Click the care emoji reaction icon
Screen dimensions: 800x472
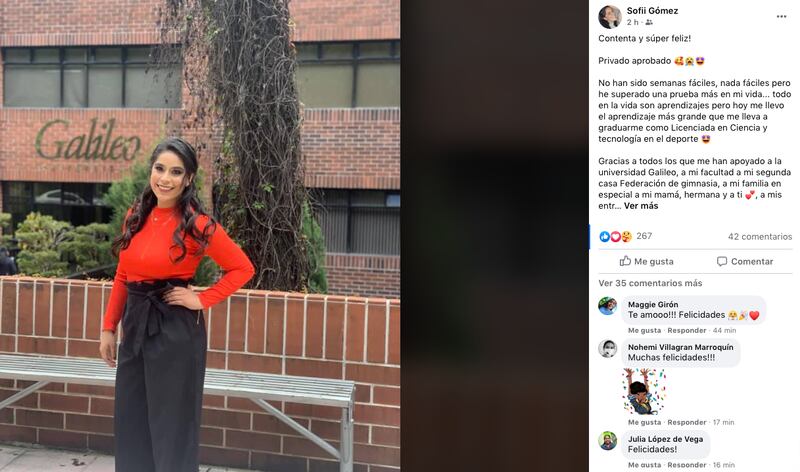(x=627, y=236)
